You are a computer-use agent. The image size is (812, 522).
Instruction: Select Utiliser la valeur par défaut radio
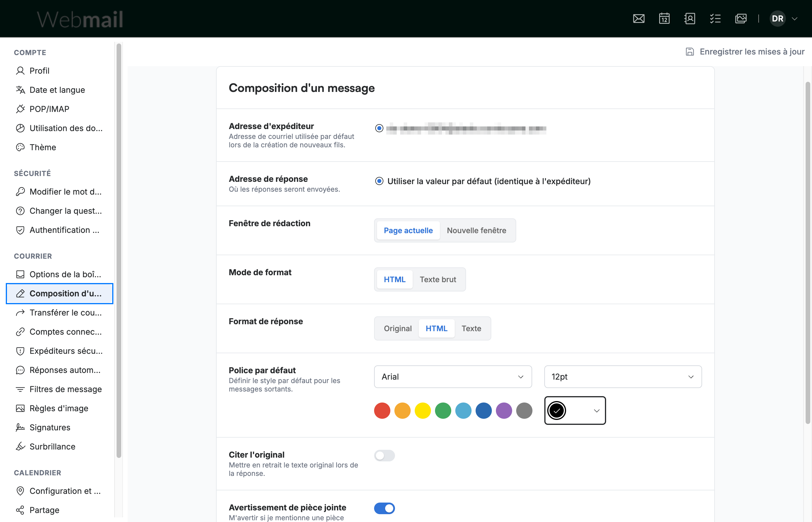379,181
